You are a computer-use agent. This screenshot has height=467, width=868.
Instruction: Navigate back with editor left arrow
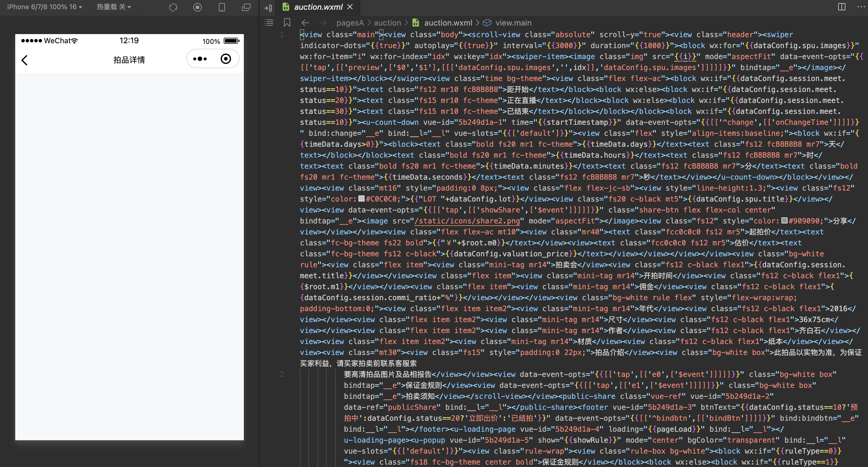click(x=305, y=23)
